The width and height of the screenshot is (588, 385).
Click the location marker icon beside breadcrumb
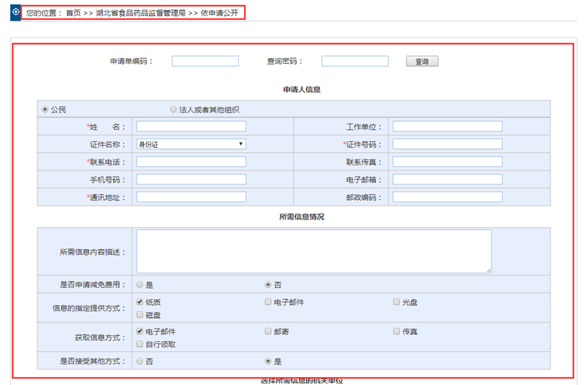pos(15,12)
